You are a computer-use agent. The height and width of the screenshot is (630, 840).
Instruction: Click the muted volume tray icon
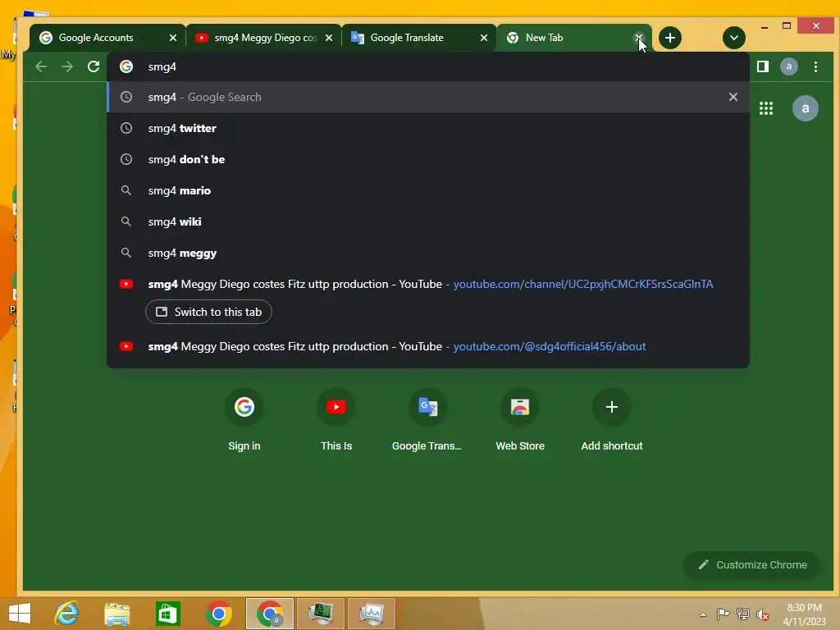pyautogui.click(x=762, y=614)
